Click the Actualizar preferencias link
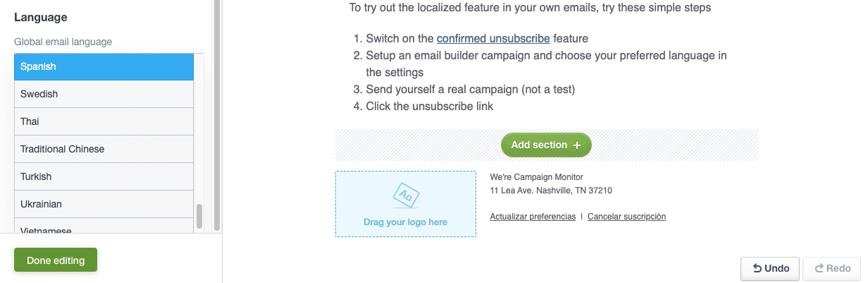868x283 pixels. [533, 217]
